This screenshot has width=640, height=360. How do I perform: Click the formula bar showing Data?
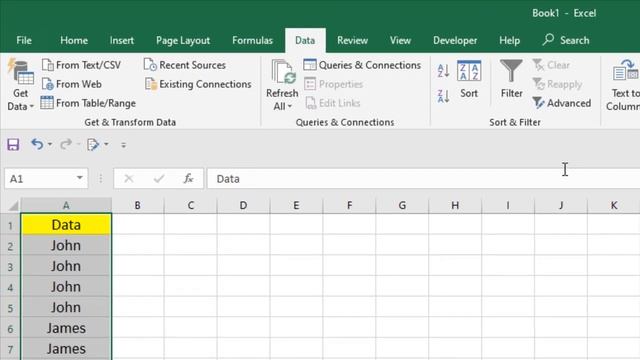424,179
